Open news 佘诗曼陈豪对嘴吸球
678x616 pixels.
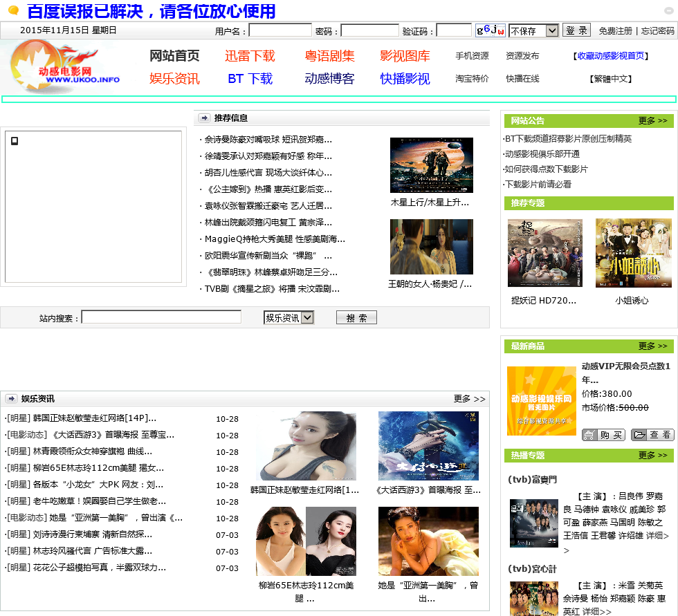268,140
